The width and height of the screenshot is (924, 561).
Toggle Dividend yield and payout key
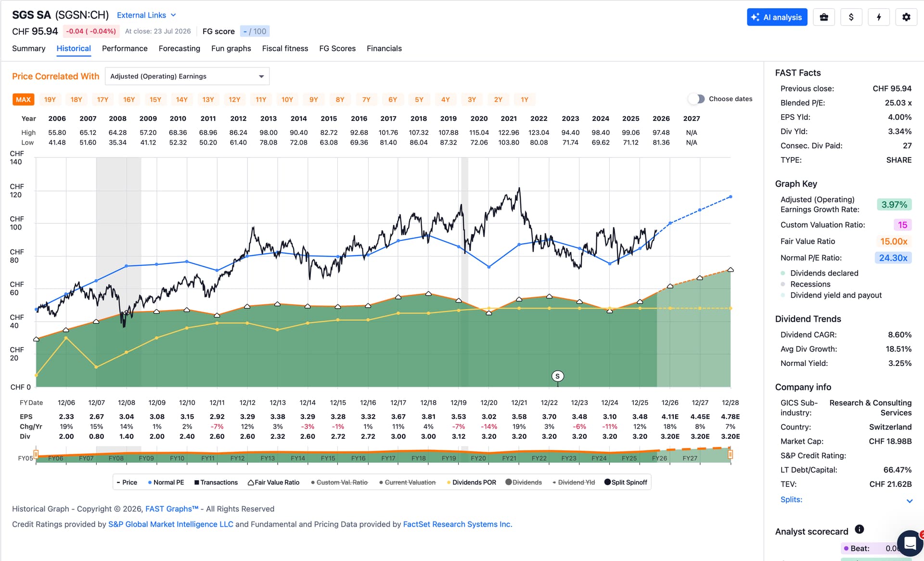tap(831, 295)
